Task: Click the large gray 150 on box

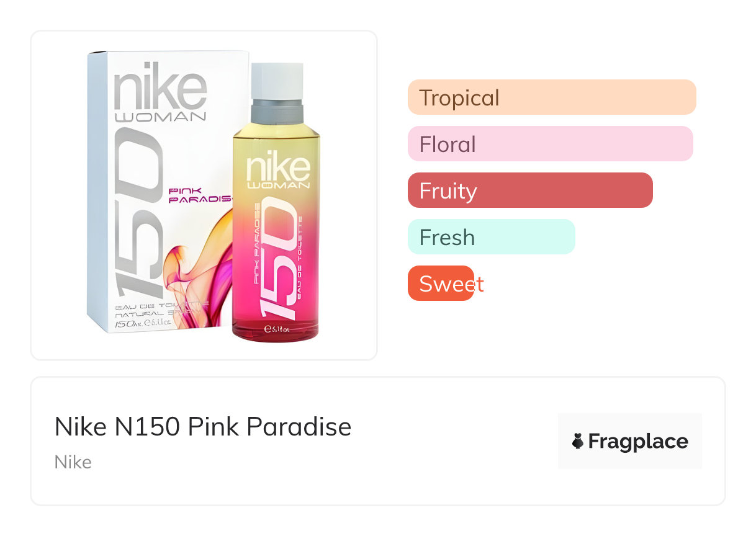Action: [x=138, y=211]
